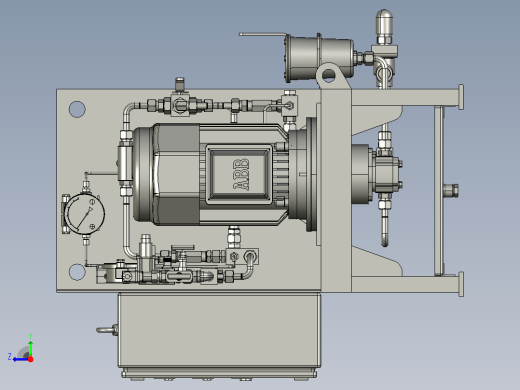Click the red origin dot of the triad
This screenshot has height=390, width=520.
click(x=31, y=359)
